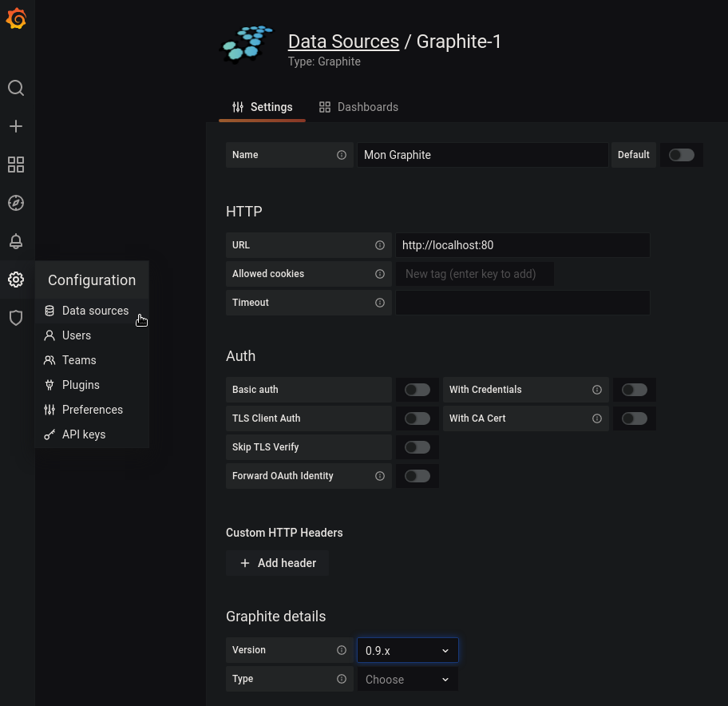Switch to the Dashboards tab

[x=358, y=107]
